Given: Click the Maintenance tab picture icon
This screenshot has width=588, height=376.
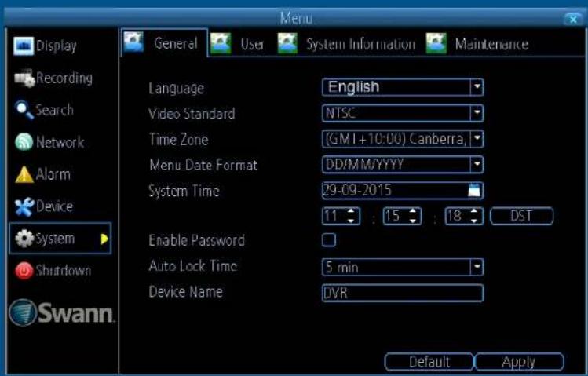Looking at the screenshot, I should click(x=436, y=43).
